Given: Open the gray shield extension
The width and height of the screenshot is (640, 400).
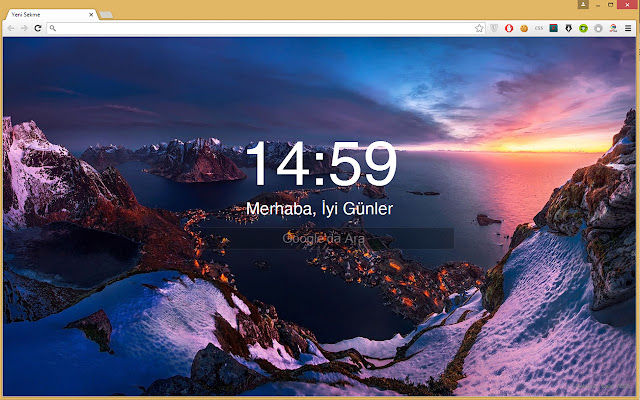Looking at the screenshot, I should click(x=494, y=28).
